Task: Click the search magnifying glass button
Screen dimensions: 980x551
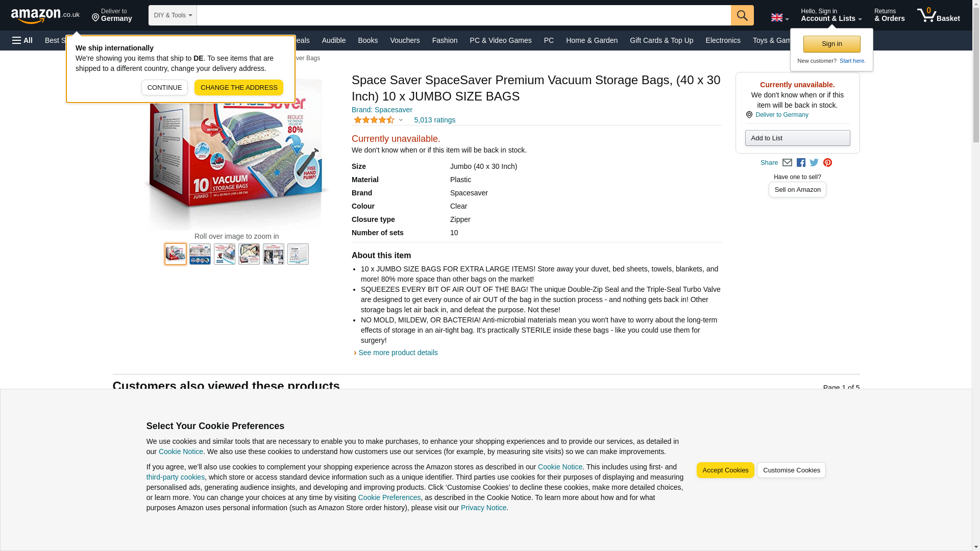Action: click(742, 15)
